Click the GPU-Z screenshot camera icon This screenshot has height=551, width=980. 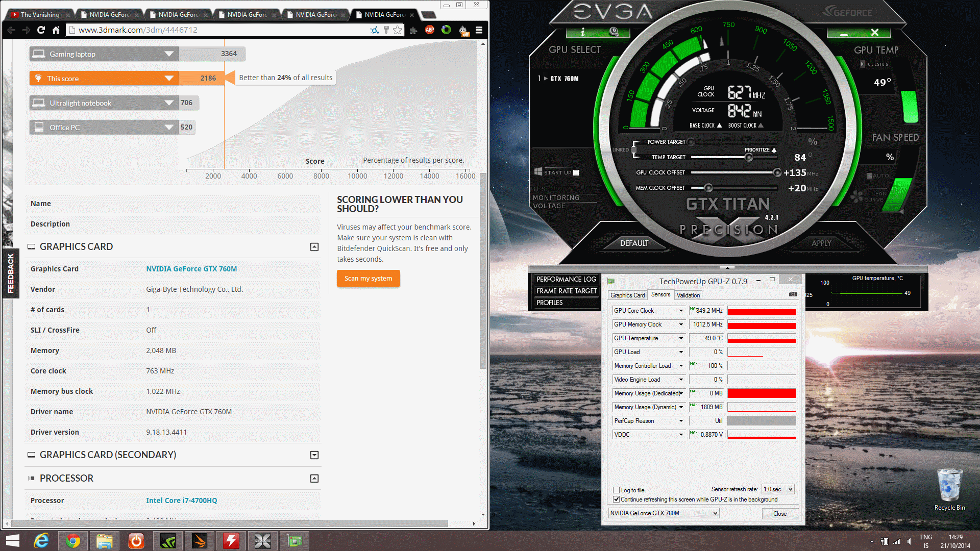tap(793, 294)
